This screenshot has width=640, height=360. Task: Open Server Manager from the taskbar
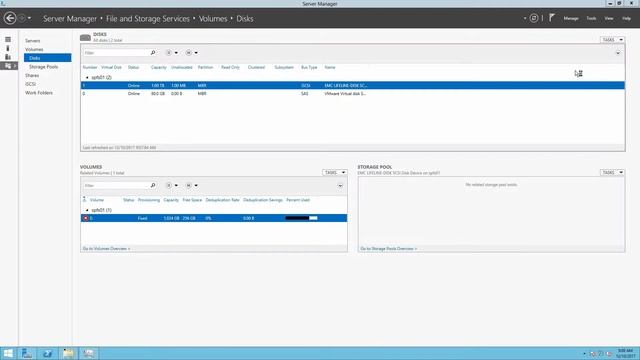pos(27,353)
